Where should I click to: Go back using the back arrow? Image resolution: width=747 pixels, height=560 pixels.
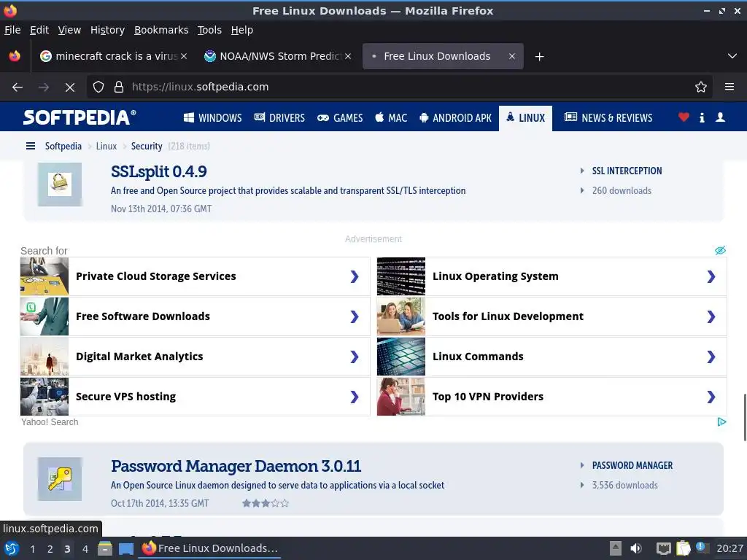(x=18, y=87)
